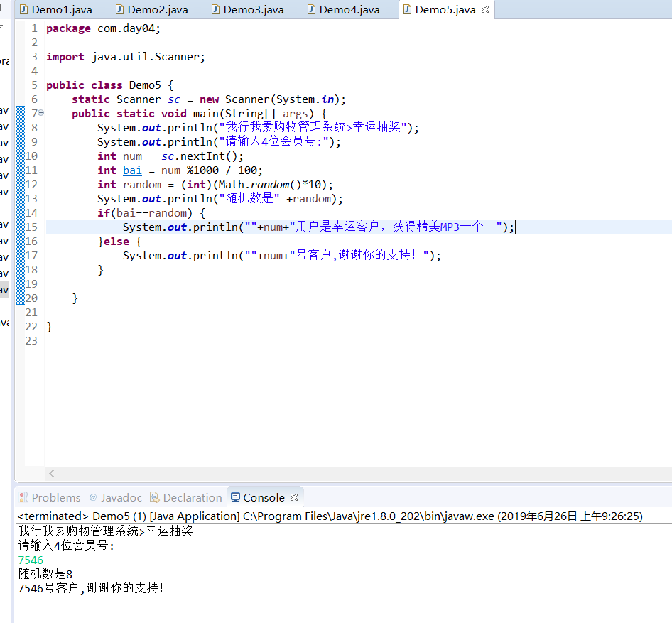Click the terminated Demo5 console status line
The image size is (672, 623).
pyautogui.click(x=330, y=516)
